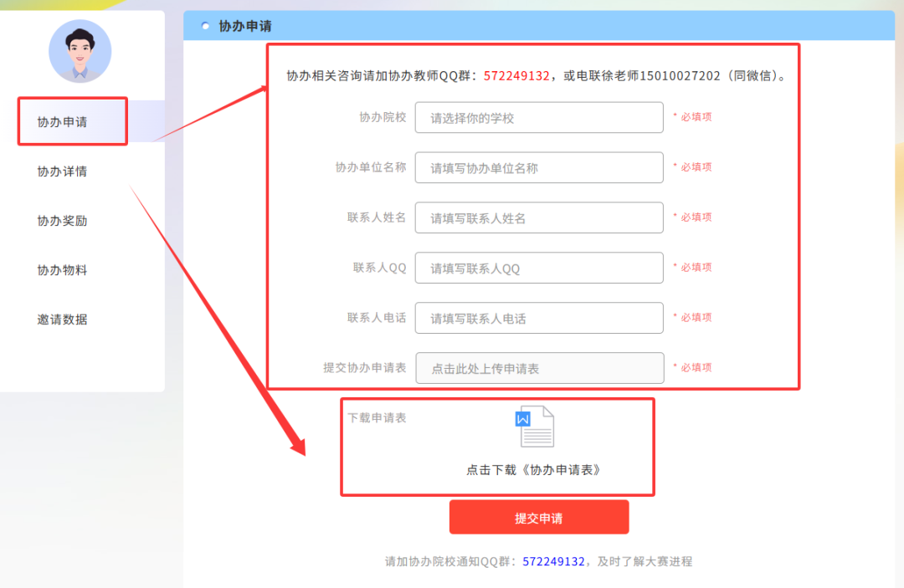Click 必填项 note beside 协办院校
Viewport: 904px width, 588px height.
coord(693,117)
